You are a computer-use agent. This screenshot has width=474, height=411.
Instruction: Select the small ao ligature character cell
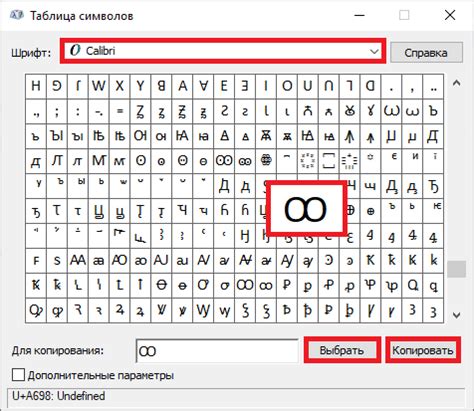pos(140,260)
